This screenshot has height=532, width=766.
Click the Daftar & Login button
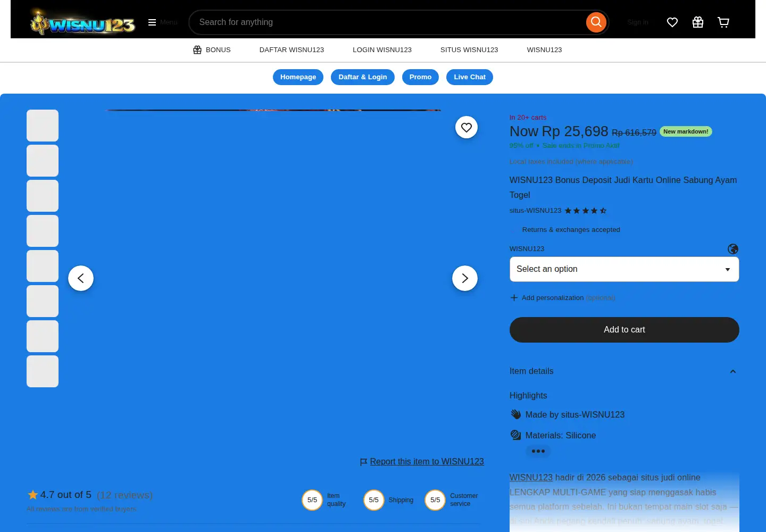[363, 77]
